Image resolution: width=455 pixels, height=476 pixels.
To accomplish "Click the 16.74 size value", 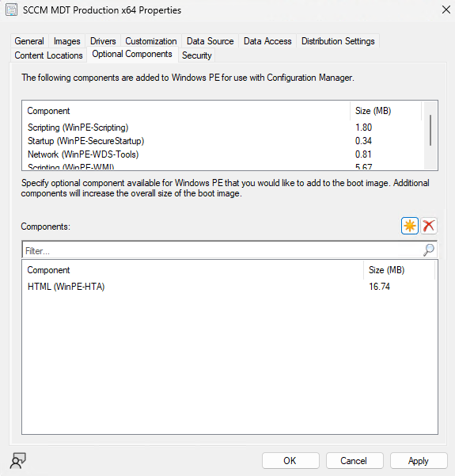I will point(379,287).
